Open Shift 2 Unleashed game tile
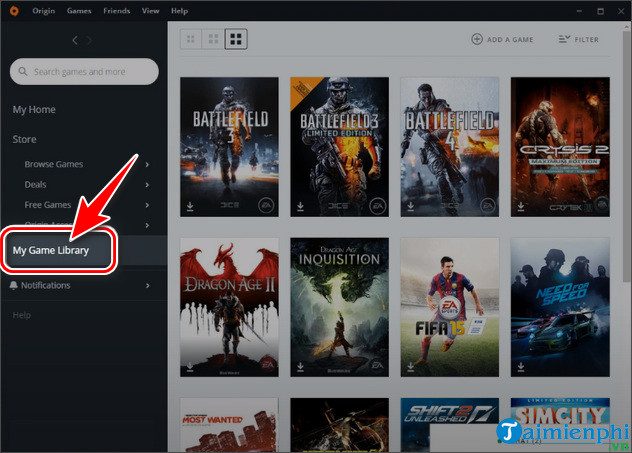Image resolution: width=632 pixels, height=453 pixels. pyautogui.click(x=450, y=425)
